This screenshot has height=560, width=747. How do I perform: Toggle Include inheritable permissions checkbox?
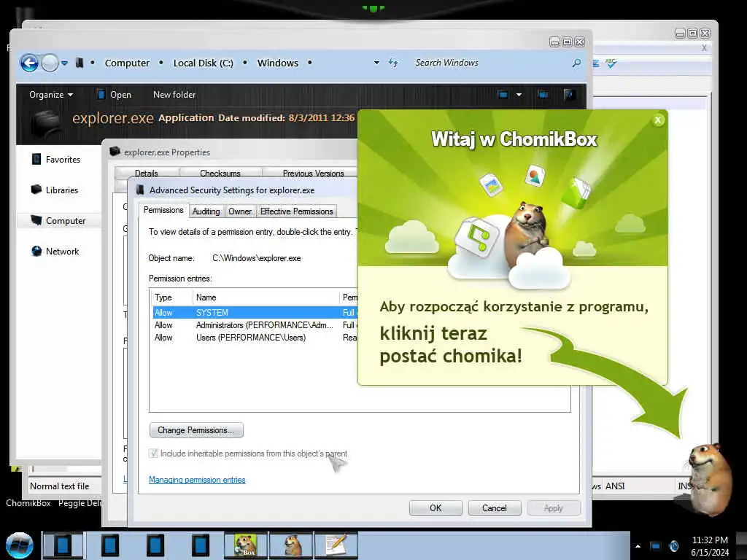tap(153, 454)
